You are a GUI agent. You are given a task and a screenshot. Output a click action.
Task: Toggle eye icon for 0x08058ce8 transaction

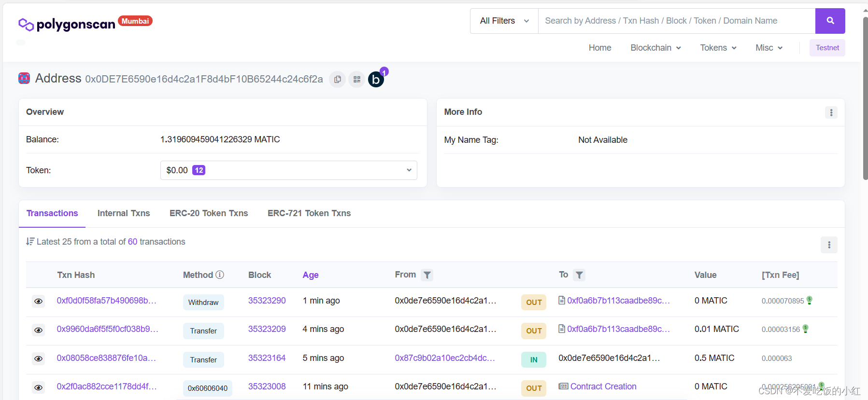coord(39,359)
